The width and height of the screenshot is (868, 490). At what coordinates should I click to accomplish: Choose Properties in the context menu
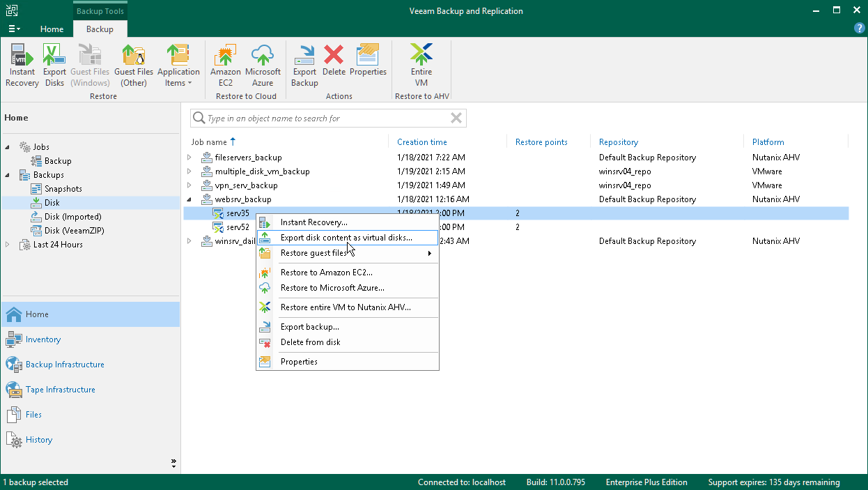point(348,362)
